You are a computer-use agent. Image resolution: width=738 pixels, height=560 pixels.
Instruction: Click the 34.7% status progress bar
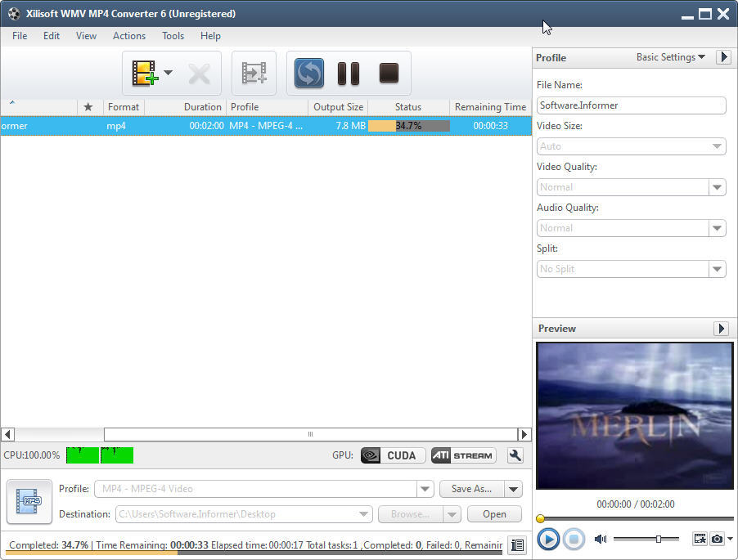(x=408, y=126)
